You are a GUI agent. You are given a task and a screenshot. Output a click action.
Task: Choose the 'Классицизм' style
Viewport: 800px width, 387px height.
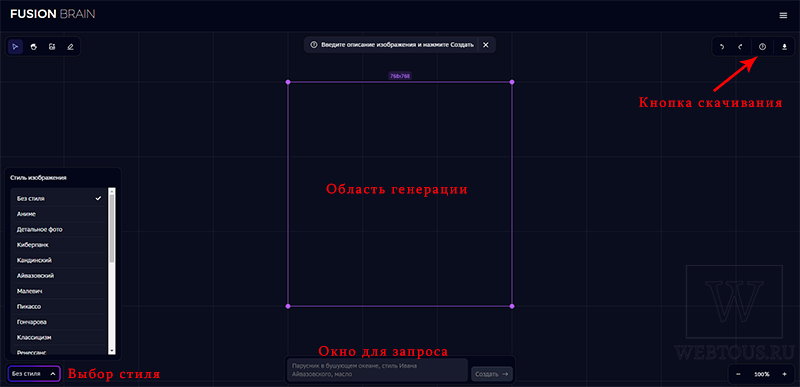59,338
